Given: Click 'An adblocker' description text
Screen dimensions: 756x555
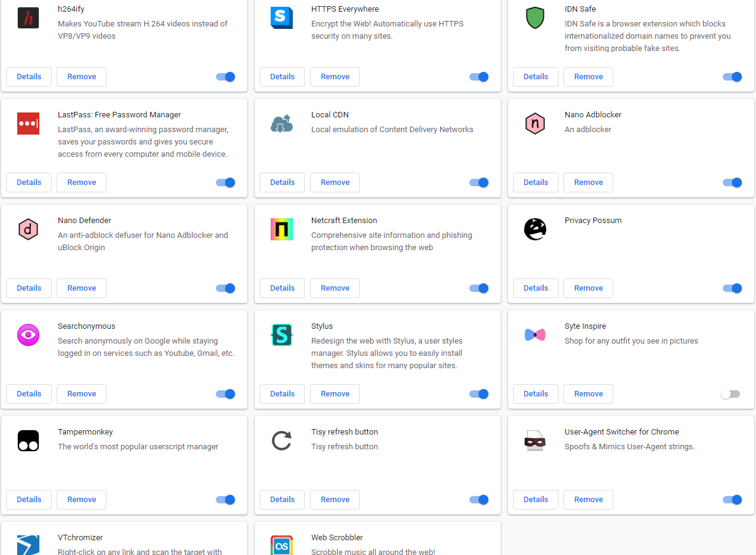Looking at the screenshot, I should coord(588,130).
